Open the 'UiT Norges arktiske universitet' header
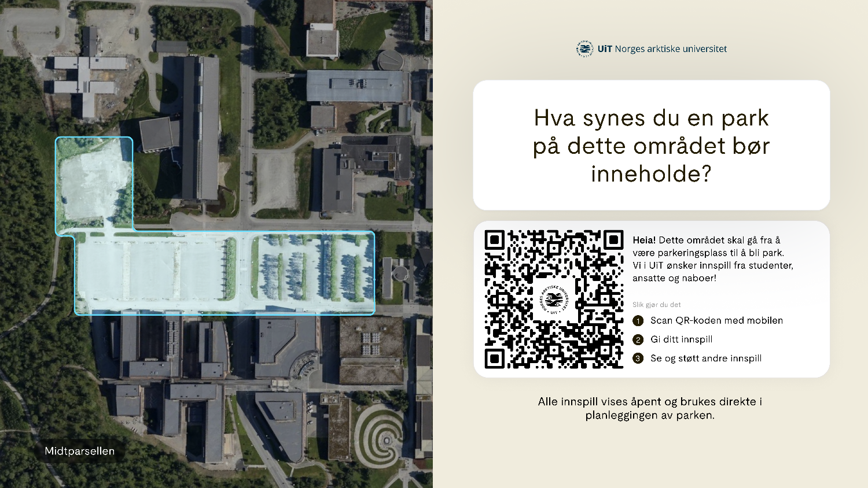 (653, 49)
